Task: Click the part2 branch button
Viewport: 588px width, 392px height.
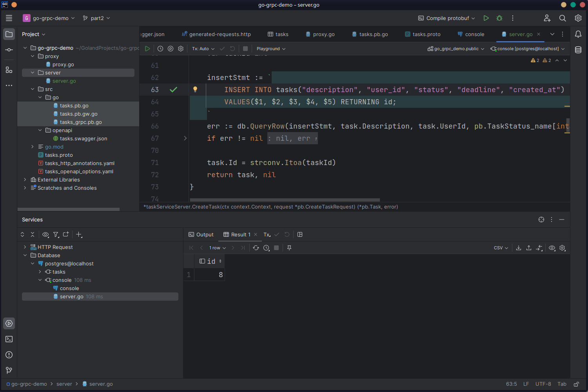Action: click(96, 18)
